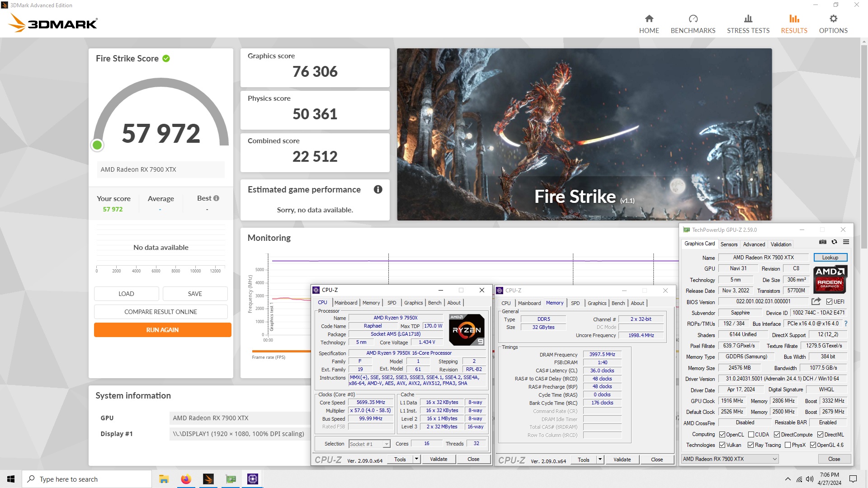Screen dimensions: 868x488
Task: Show info for Estimated game performance
Action: coord(378,189)
